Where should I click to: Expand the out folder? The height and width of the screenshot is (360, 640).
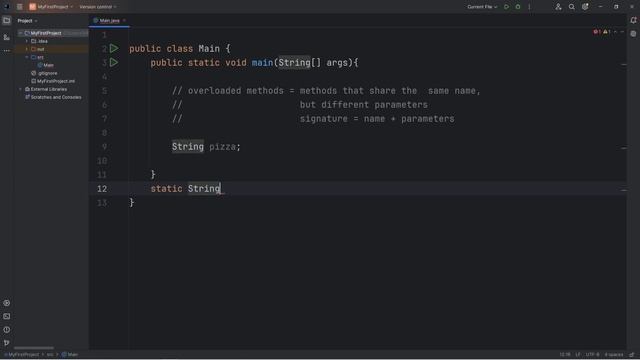[x=27, y=49]
